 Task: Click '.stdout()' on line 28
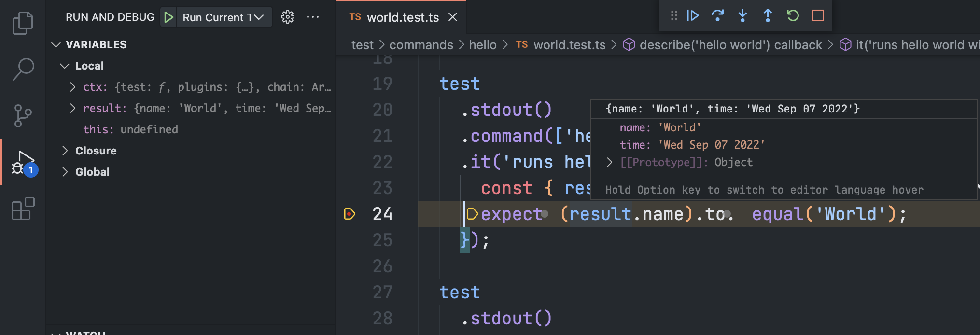(x=506, y=318)
